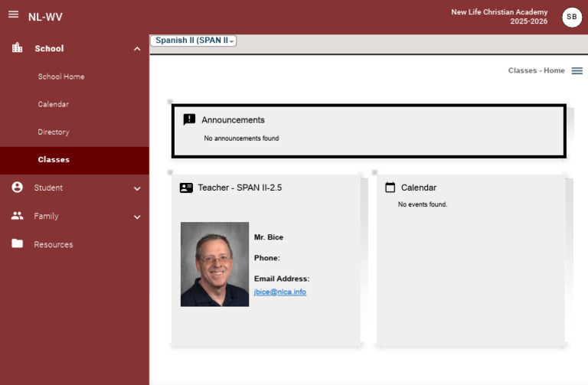The width and height of the screenshot is (588, 385).
Task: Email jbice@nlca.info link
Action: click(280, 292)
